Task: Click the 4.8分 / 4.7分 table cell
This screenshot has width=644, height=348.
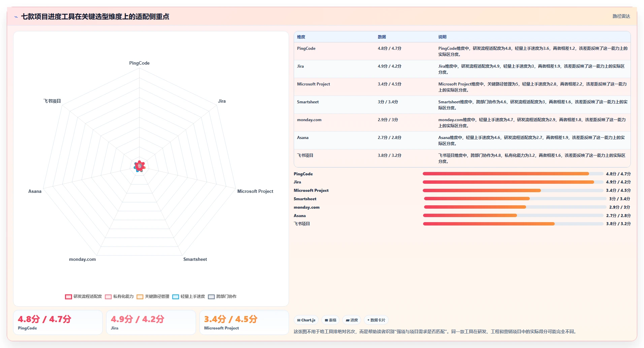Action: (389, 48)
